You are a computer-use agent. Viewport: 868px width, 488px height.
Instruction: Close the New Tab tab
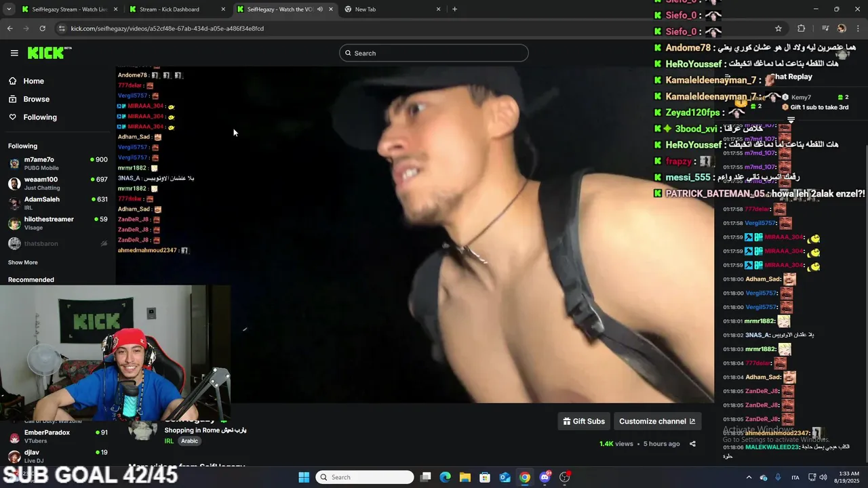tap(438, 9)
